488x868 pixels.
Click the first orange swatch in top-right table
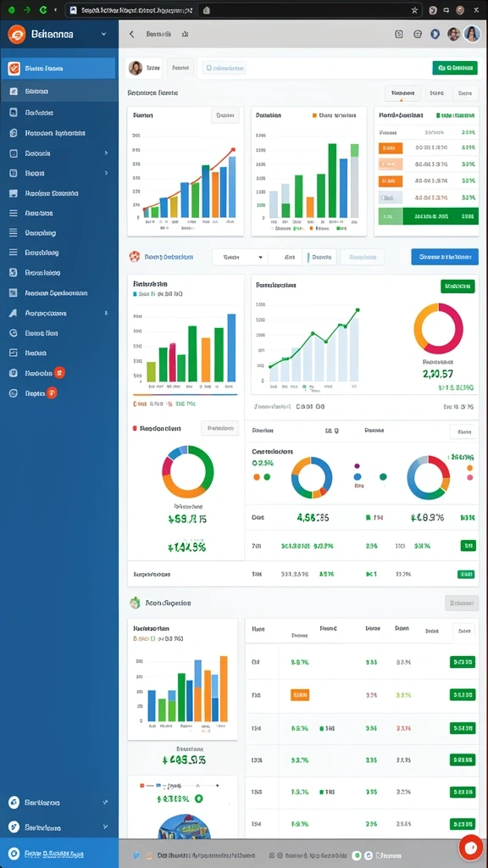pyautogui.click(x=390, y=147)
